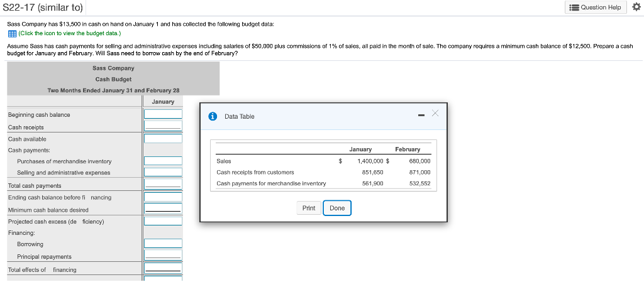Click the 'Cash payments:' row label
Screen dimensions: 644x287
click(29, 151)
